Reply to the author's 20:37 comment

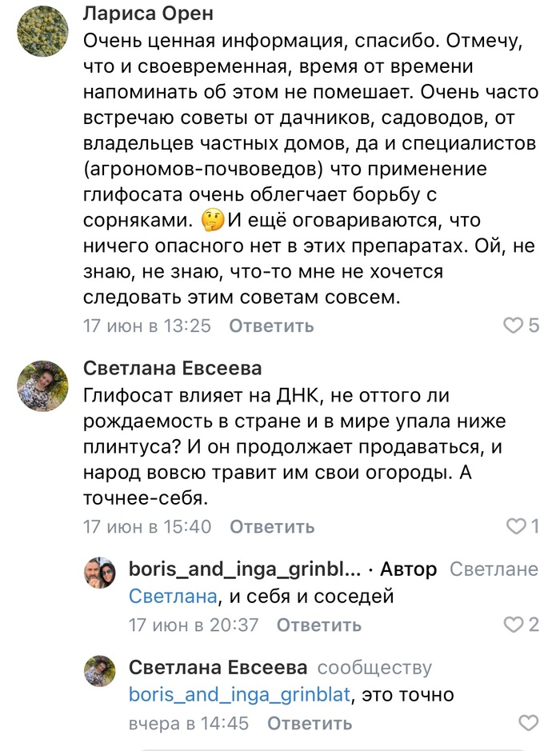point(319,625)
